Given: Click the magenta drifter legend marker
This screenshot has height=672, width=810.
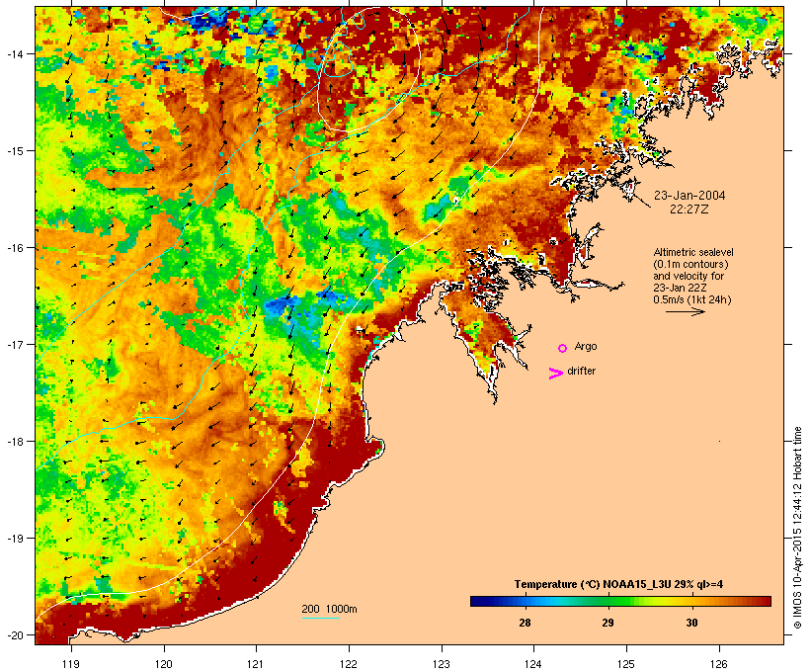Looking at the screenshot, I should coord(555,374).
